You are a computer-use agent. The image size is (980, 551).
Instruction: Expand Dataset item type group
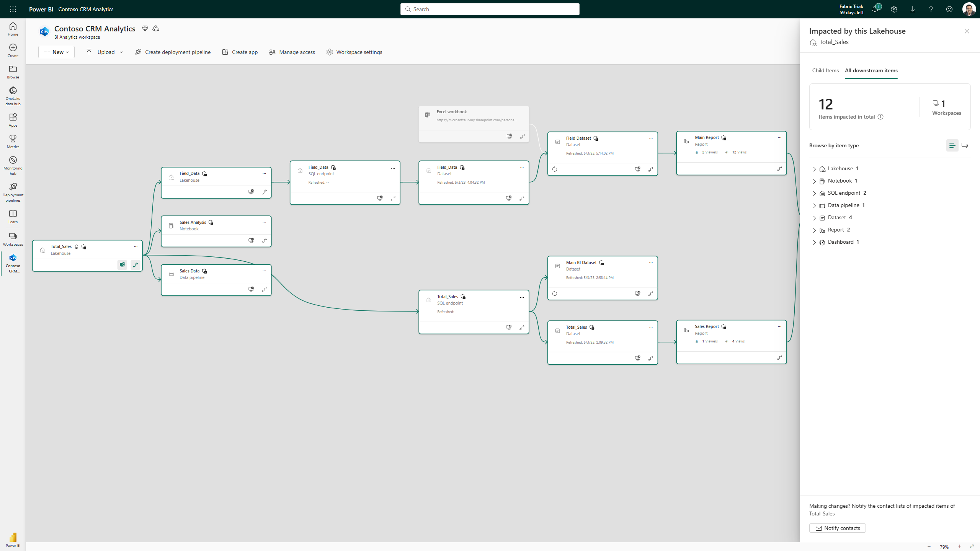[814, 218]
